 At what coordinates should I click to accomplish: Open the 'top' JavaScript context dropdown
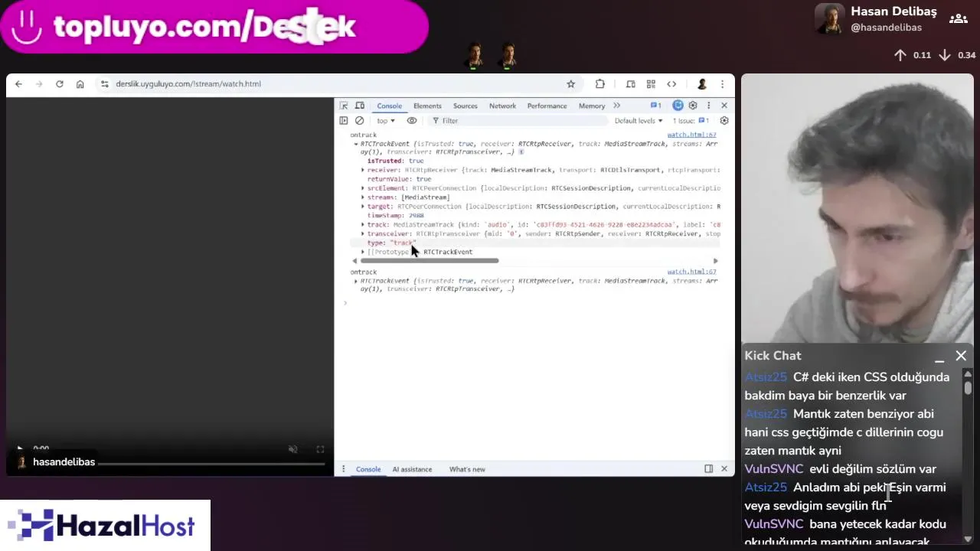point(386,121)
